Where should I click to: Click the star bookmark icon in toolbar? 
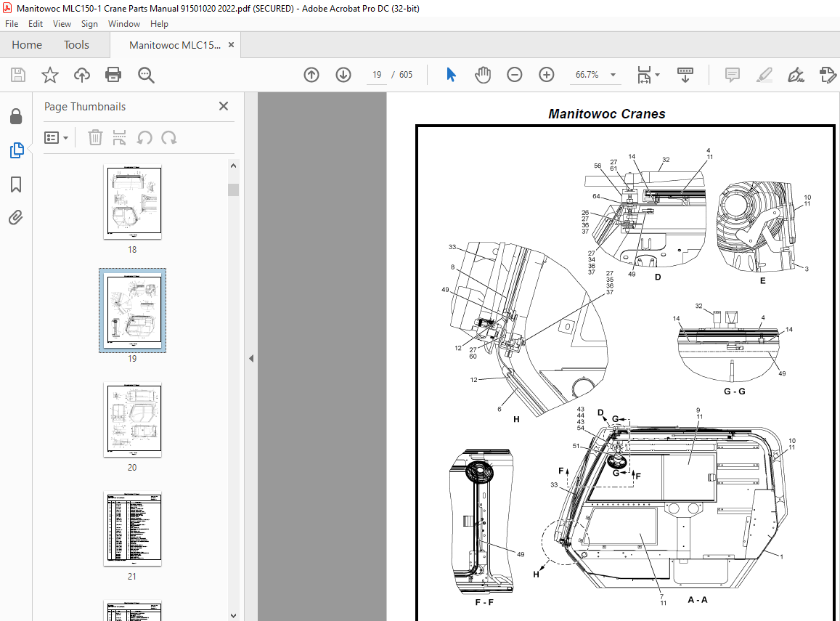point(50,75)
